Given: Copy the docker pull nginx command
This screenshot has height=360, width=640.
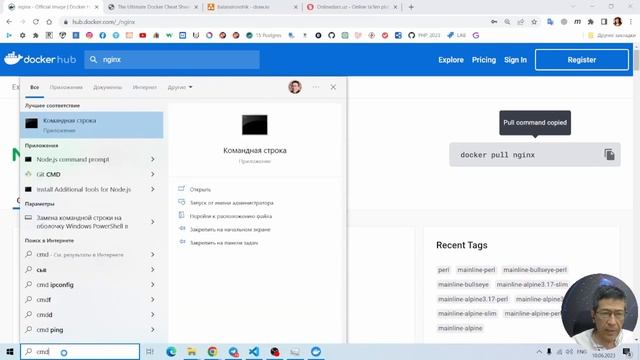Looking at the screenshot, I should 609,154.
